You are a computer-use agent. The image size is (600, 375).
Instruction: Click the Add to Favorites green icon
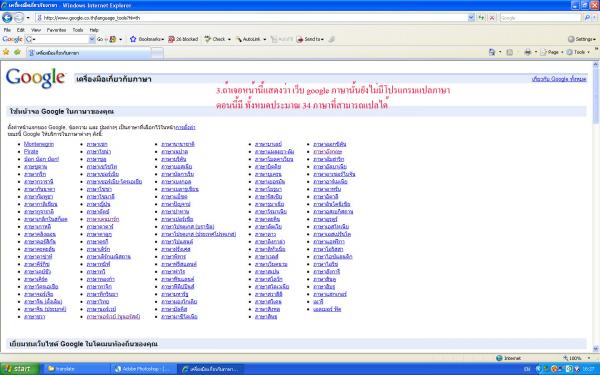17,52
